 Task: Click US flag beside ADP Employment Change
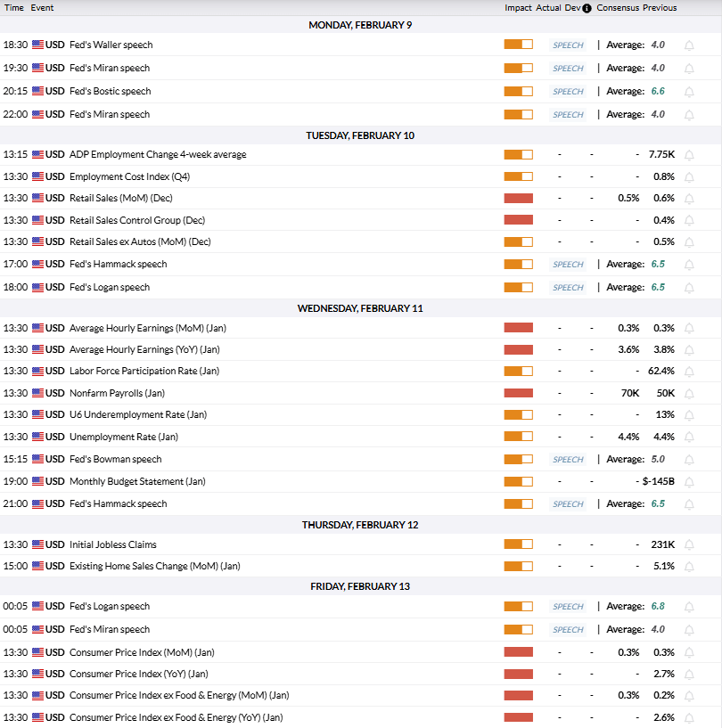pos(38,155)
